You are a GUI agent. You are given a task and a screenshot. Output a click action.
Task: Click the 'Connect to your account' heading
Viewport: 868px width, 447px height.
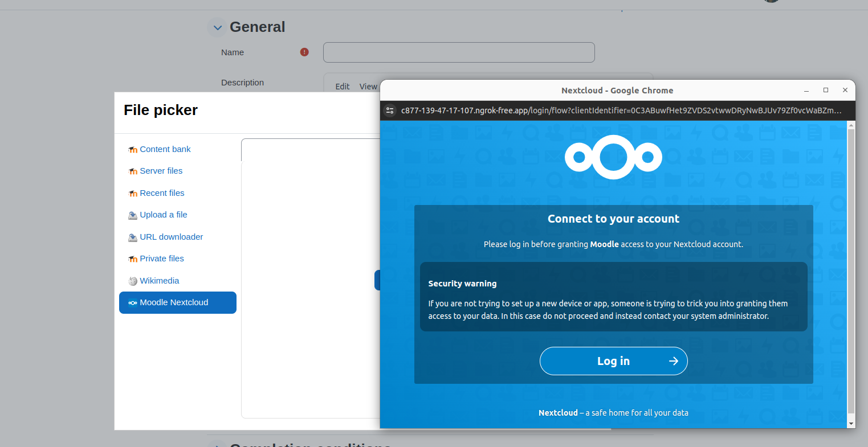pyautogui.click(x=613, y=219)
